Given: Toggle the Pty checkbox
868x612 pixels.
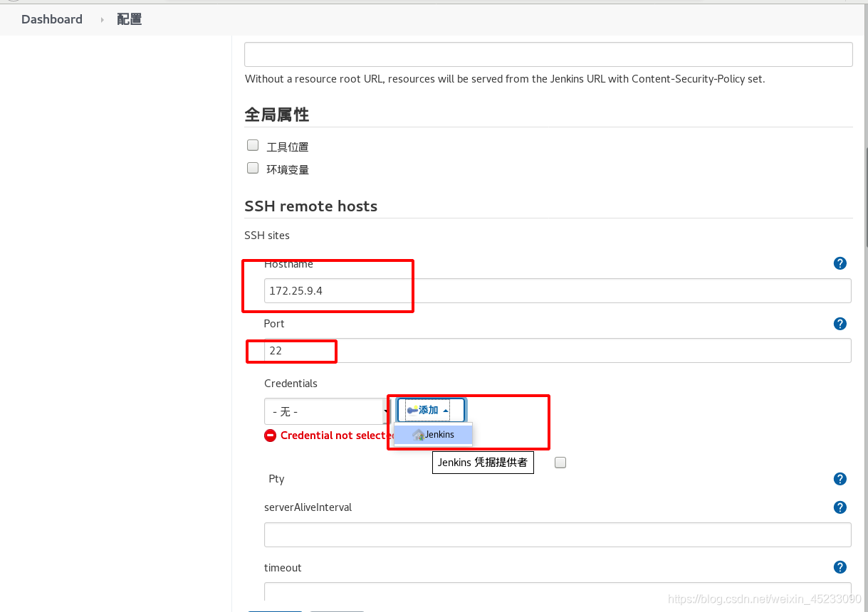Looking at the screenshot, I should [x=560, y=463].
